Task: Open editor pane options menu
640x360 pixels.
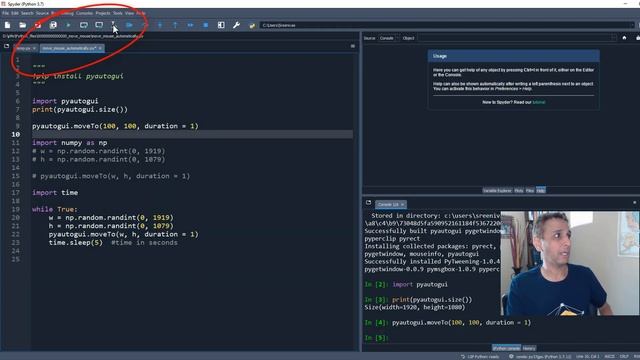Action: [x=353, y=46]
